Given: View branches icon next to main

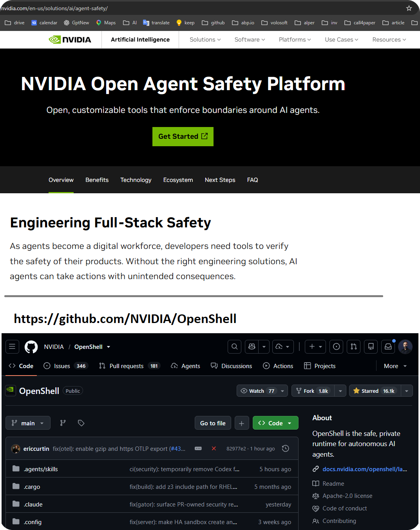Looking at the screenshot, I should (63, 423).
